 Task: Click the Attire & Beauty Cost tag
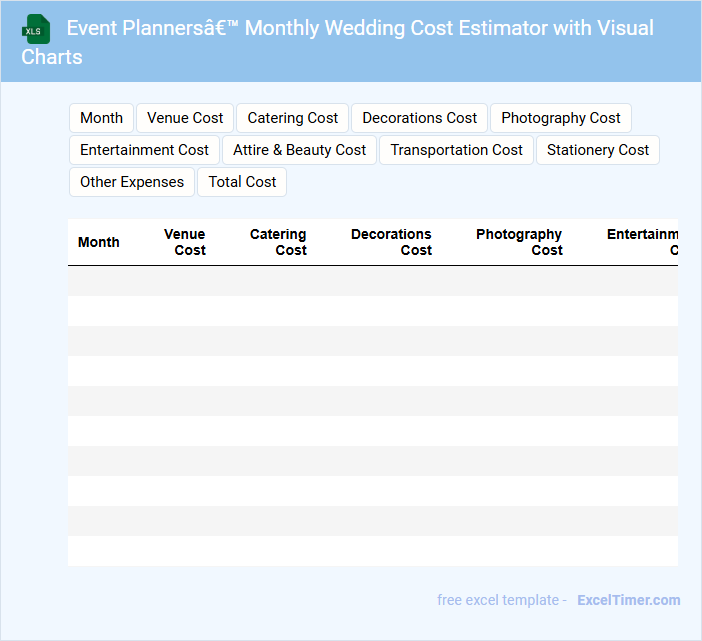299,150
